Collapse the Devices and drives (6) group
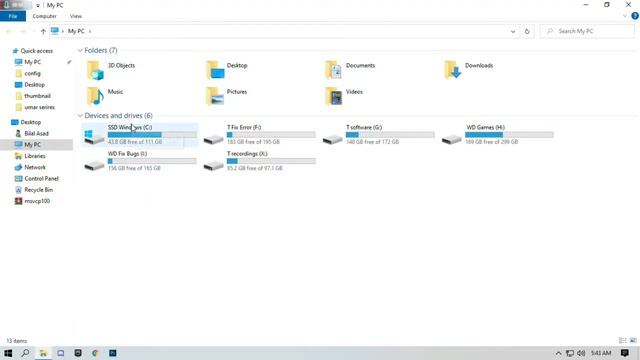This screenshot has width=640, height=360. (x=80, y=116)
